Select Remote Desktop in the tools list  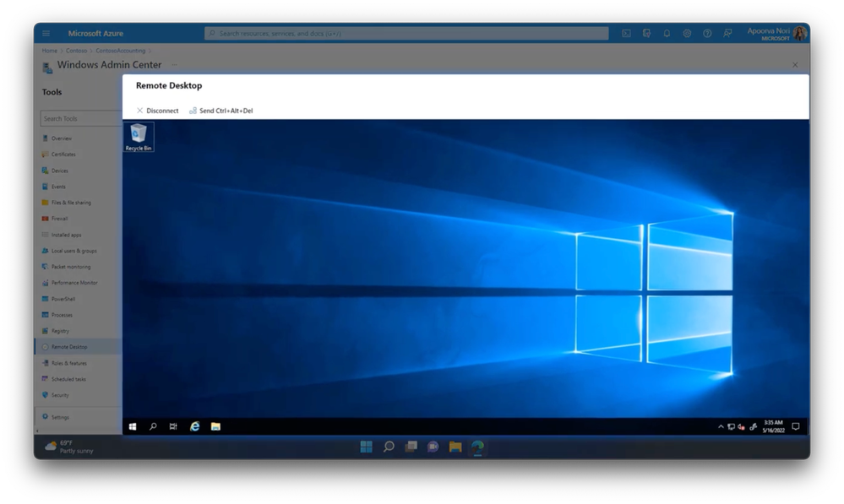click(x=79, y=347)
